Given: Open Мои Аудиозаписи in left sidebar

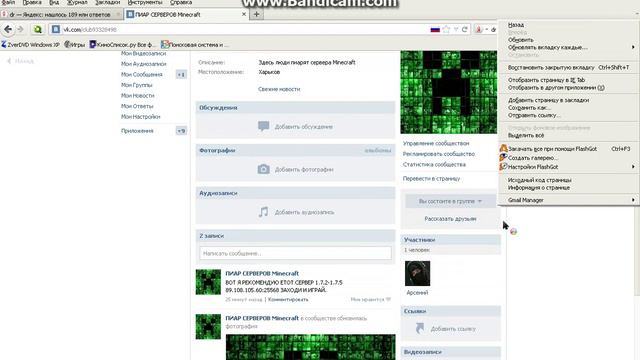Looking at the screenshot, I should click(x=144, y=64).
